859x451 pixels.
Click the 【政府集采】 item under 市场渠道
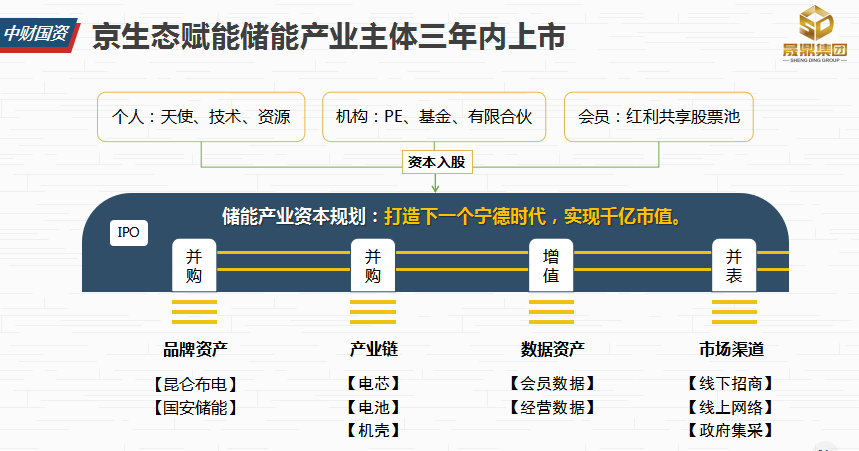pyautogui.click(x=731, y=431)
